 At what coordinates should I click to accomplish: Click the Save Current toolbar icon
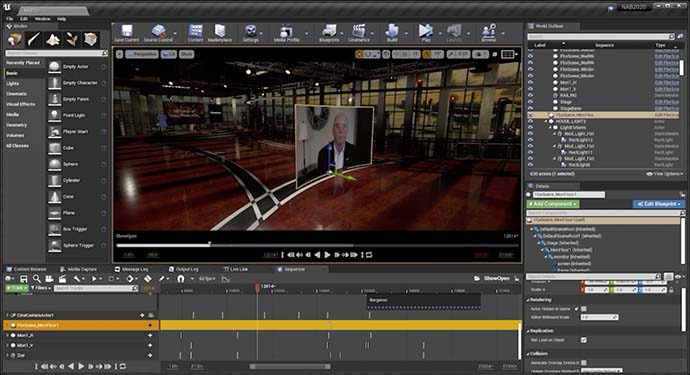click(x=127, y=33)
